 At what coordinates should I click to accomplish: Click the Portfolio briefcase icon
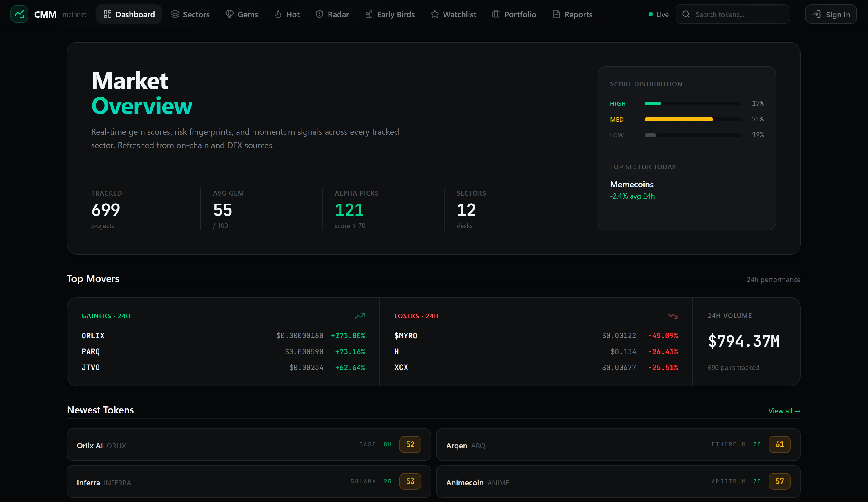496,14
